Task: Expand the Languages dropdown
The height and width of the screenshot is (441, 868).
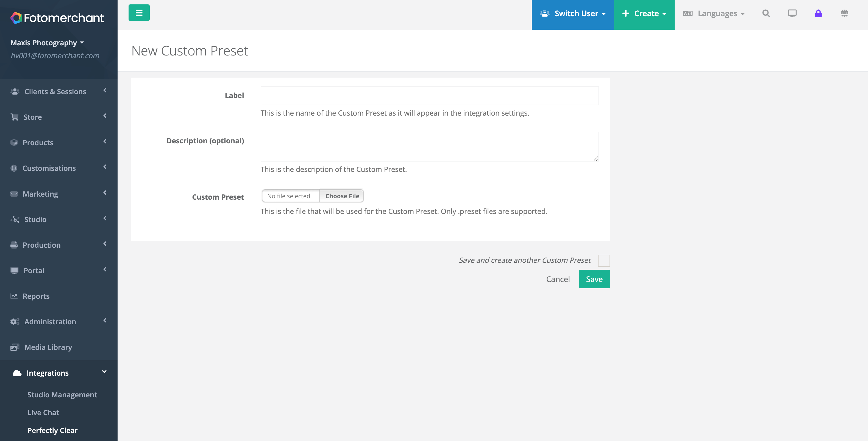Action: pos(713,14)
